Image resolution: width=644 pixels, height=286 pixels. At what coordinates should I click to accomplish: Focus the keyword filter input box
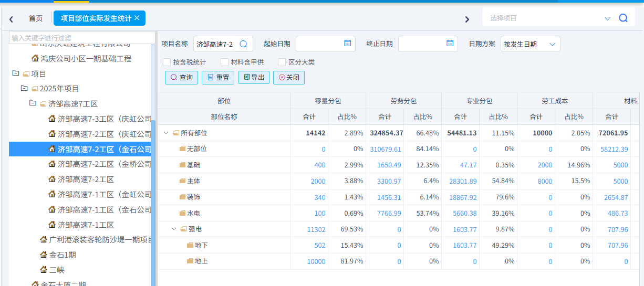(x=82, y=38)
